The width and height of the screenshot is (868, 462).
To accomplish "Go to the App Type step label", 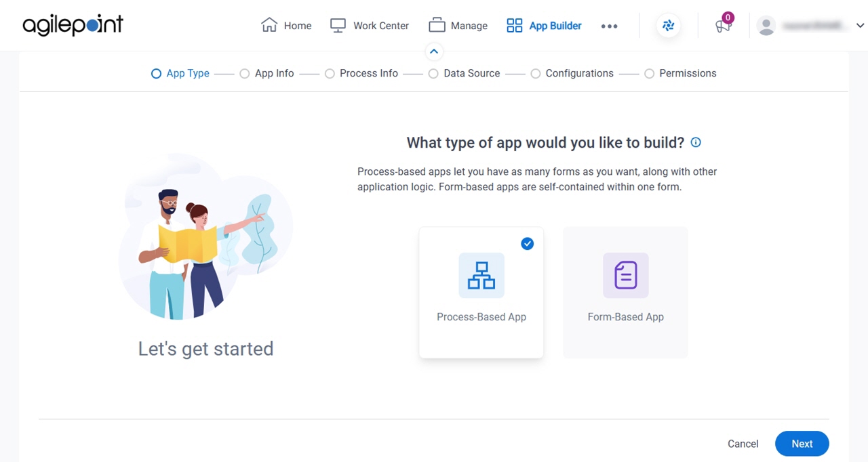I will click(x=188, y=73).
